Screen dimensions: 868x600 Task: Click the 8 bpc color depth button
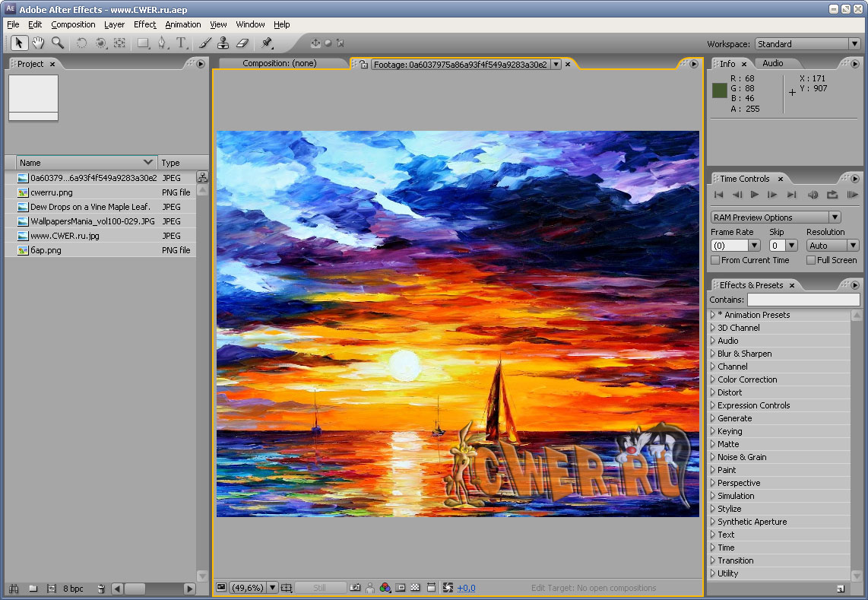click(x=73, y=589)
